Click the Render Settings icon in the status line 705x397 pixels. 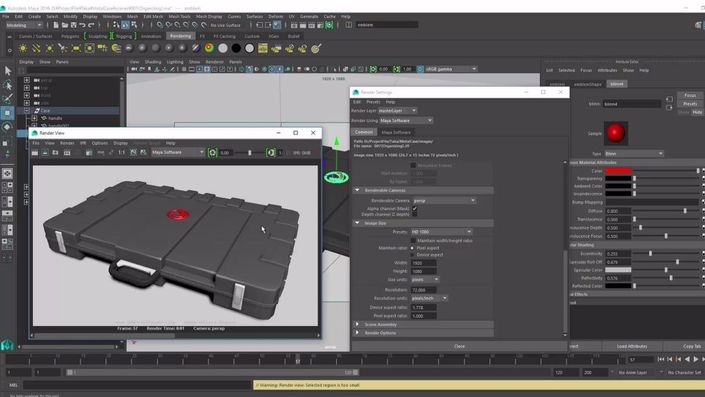tap(320, 25)
